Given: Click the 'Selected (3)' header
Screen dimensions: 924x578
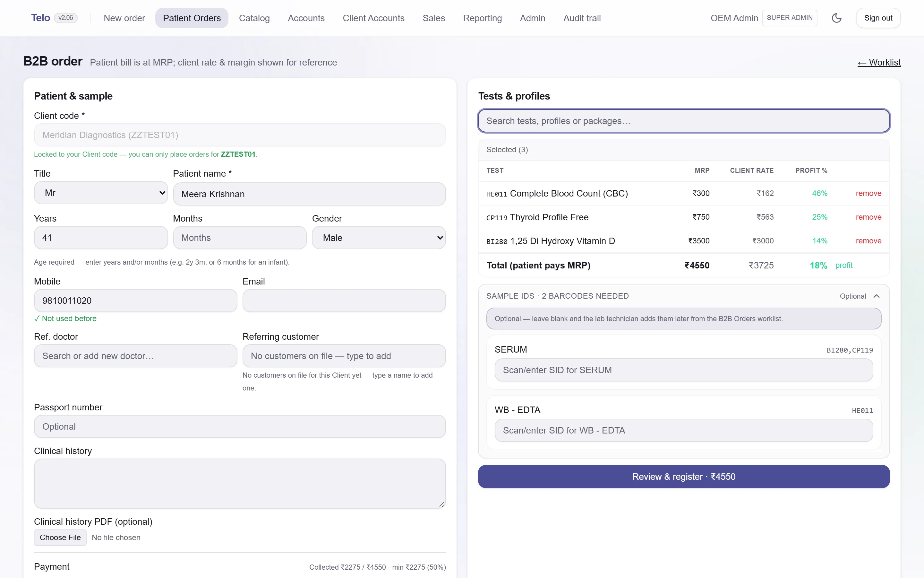Looking at the screenshot, I should coord(507,149).
